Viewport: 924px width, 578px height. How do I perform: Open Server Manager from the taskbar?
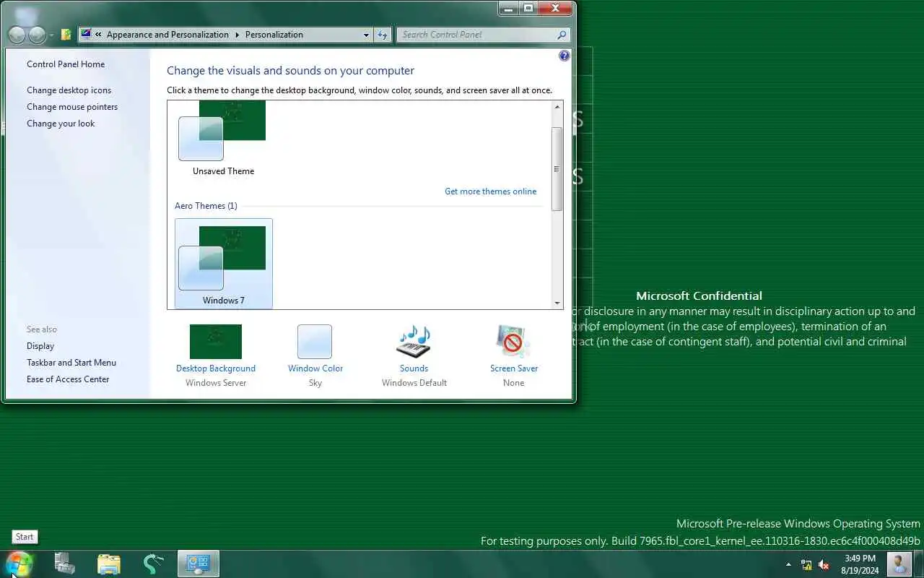point(65,564)
